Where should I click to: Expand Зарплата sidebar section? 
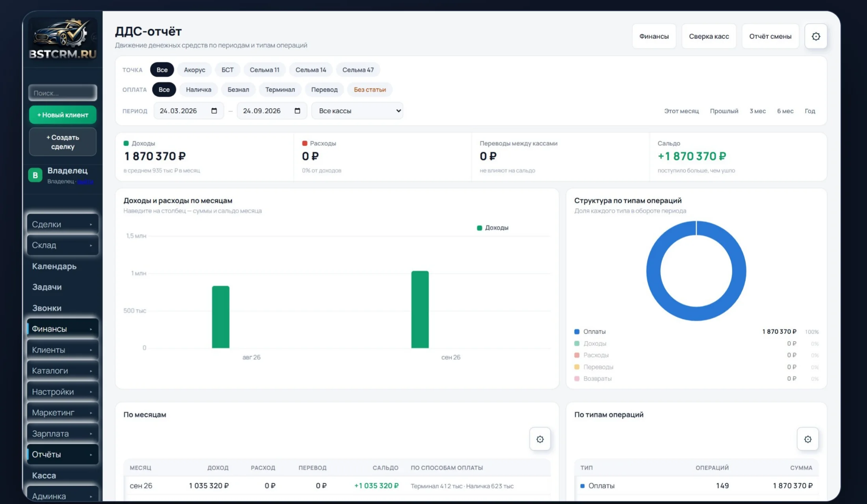[63, 434]
